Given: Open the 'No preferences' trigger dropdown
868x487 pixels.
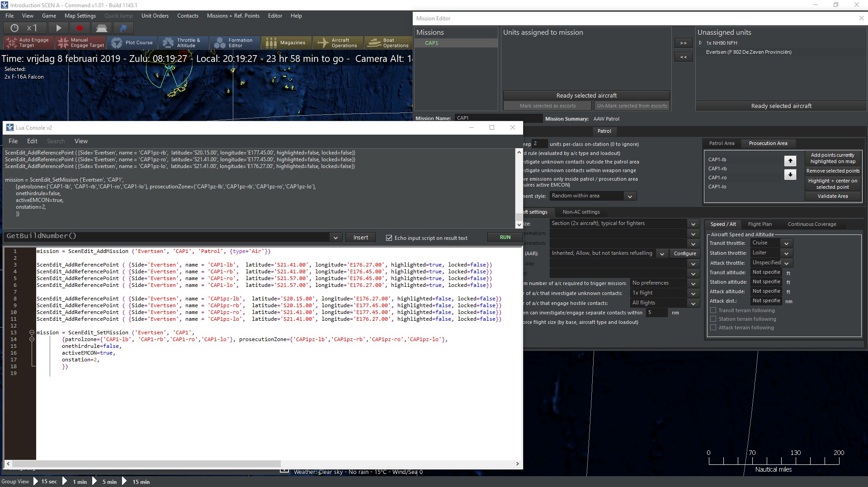Looking at the screenshot, I should [693, 283].
